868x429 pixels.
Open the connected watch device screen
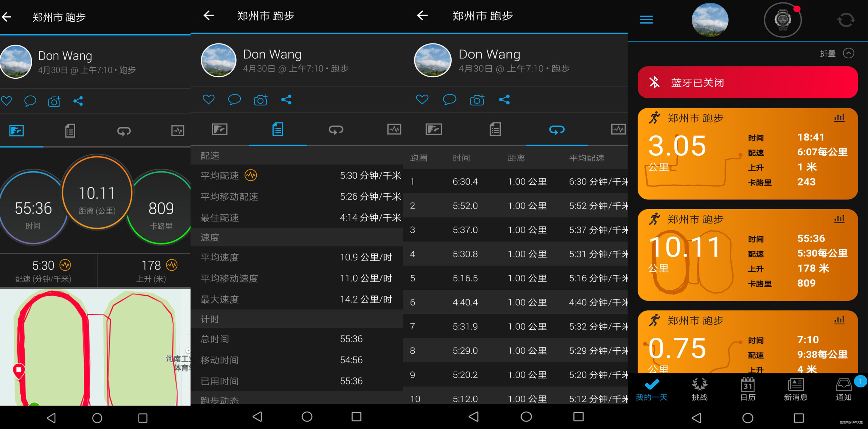point(783,19)
